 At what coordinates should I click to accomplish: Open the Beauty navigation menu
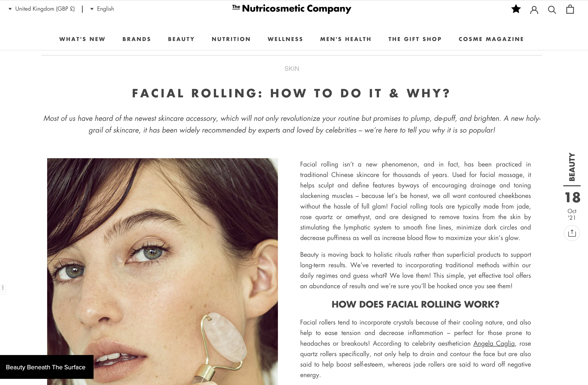click(181, 39)
